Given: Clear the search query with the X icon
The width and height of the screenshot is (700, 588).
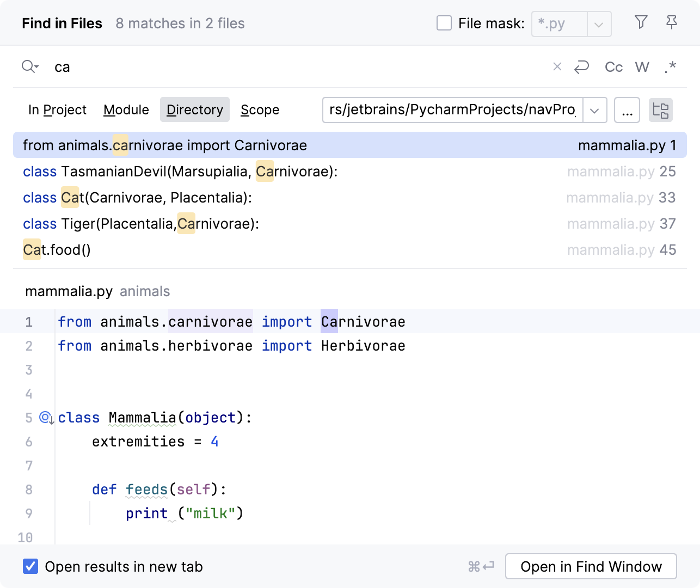Looking at the screenshot, I should pos(557,66).
